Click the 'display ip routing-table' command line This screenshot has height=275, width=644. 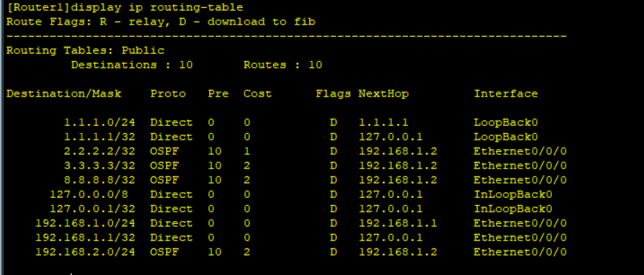pyautogui.click(x=125, y=7)
